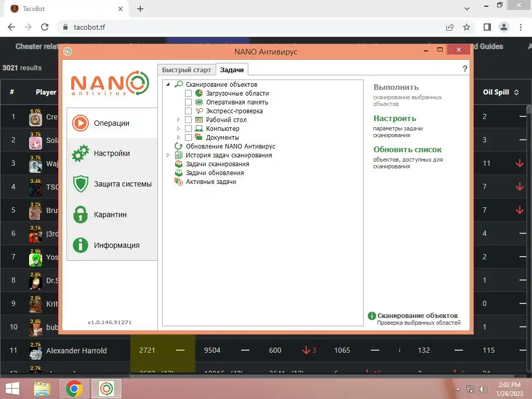Click the NANO antivirus logo
The width and height of the screenshot is (532, 399).
(x=110, y=83)
